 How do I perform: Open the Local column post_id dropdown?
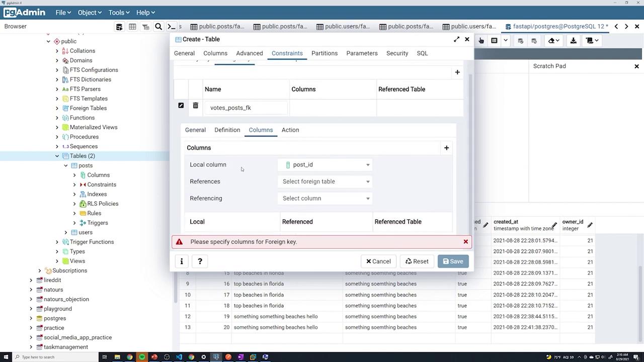[325, 165]
